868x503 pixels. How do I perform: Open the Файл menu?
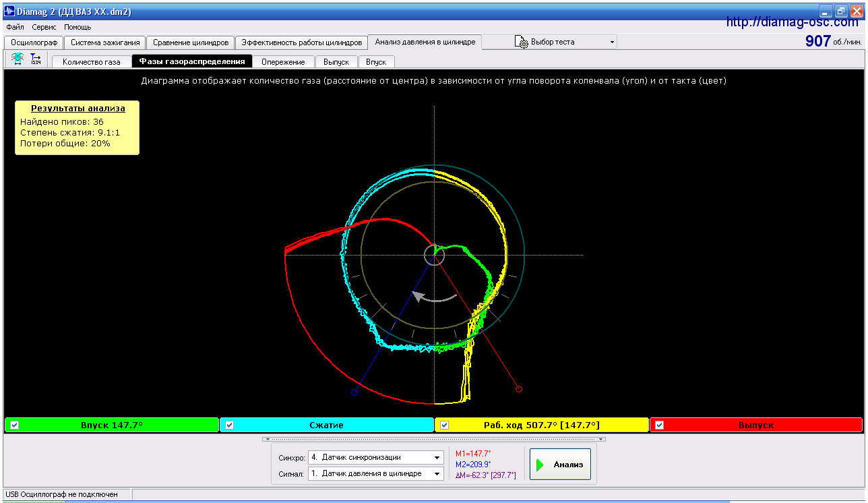point(15,27)
